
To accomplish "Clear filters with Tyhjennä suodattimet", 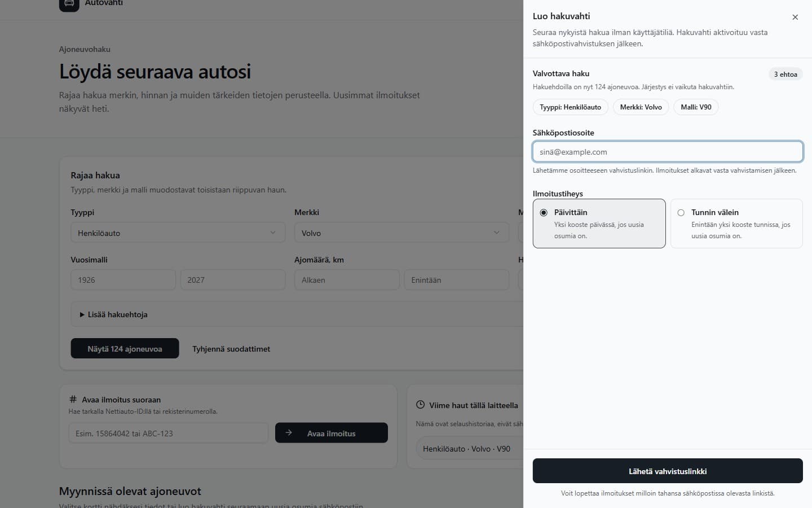I will click(231, 349).
